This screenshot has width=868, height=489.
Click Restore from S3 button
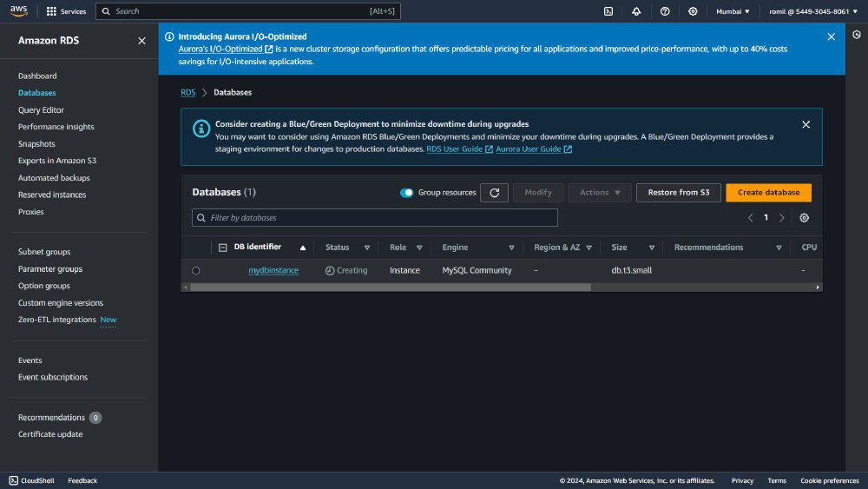tap(678, 193)
